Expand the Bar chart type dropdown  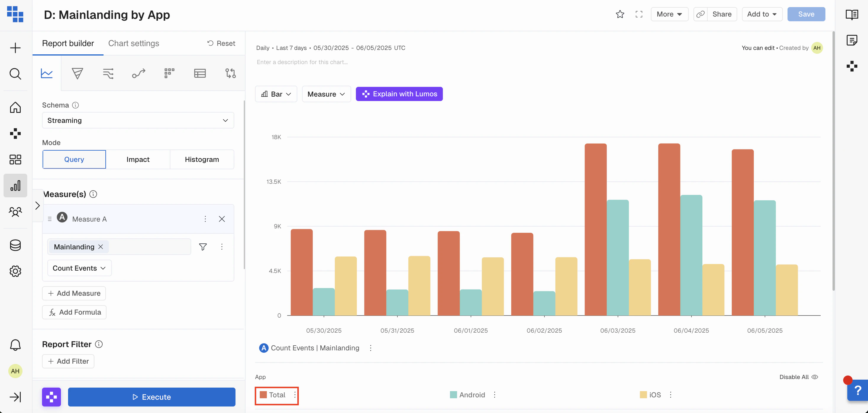pyautogui.click(x=276, y=94)
